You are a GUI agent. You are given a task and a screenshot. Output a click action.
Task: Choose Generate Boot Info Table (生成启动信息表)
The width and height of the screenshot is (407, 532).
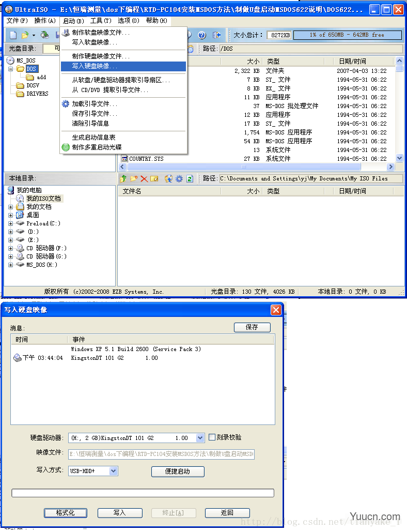pyautogui.click(x=123, y=138)
